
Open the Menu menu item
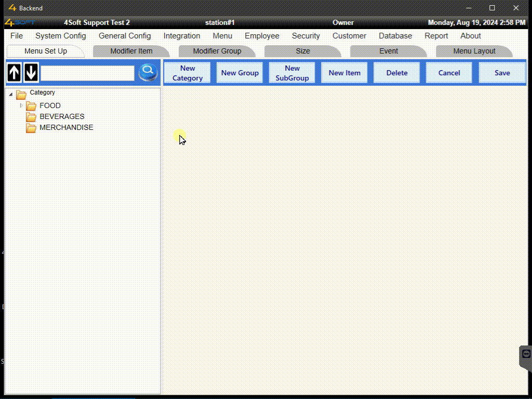point(222,36)
